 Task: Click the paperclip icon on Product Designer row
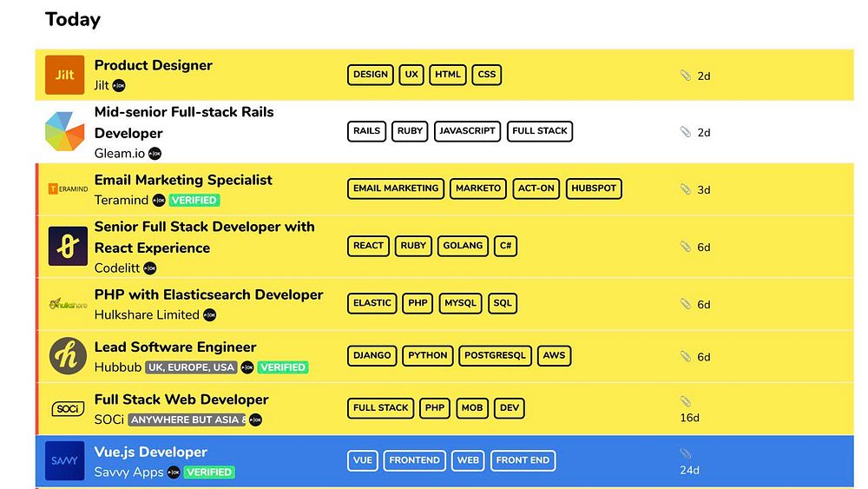[x=686, y=76]
